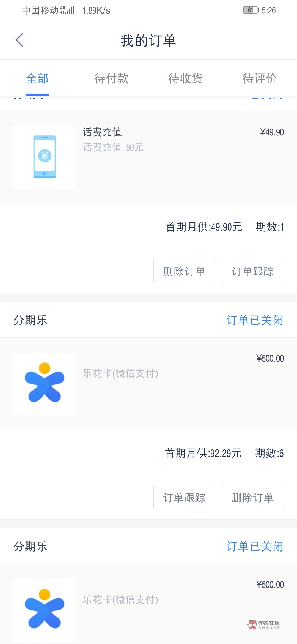
Task: Tap the phone recharge product icon
Action: click(x=45, y=157)
